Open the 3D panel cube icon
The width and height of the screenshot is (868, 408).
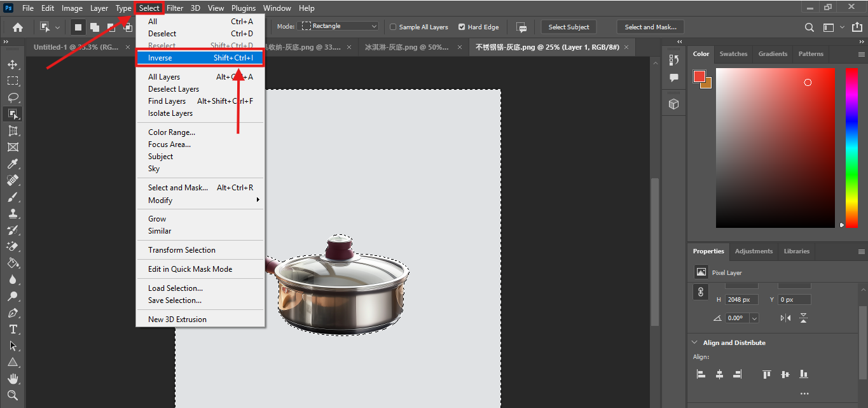[674, 104]
